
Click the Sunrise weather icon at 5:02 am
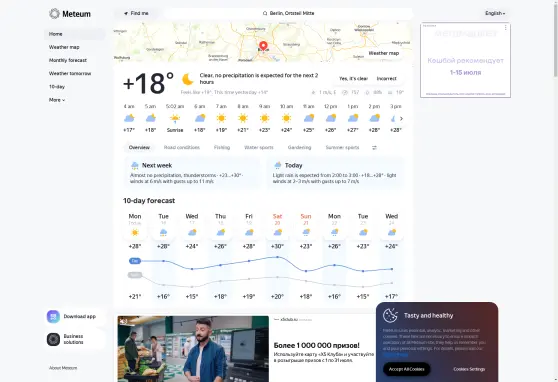(x=175, y=118)
